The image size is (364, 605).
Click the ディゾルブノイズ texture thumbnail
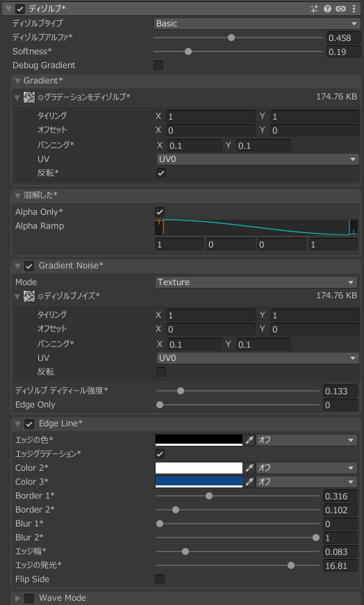pos(29,296)
